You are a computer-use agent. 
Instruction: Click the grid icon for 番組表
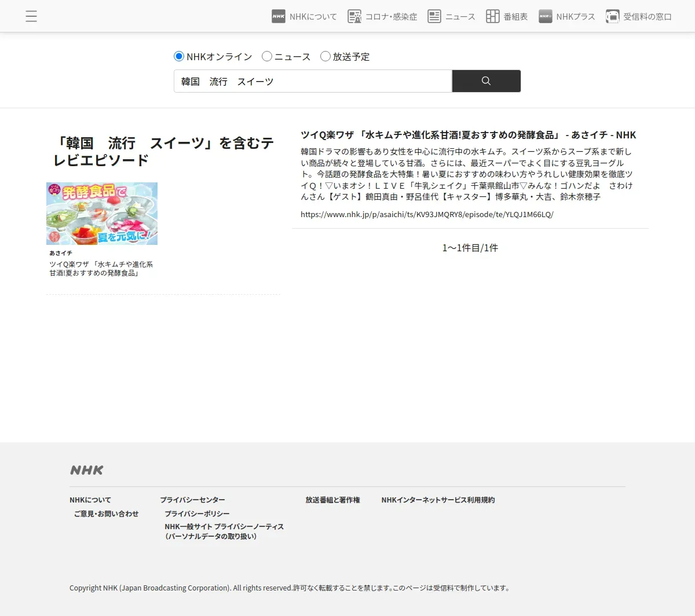click(493, 16)
